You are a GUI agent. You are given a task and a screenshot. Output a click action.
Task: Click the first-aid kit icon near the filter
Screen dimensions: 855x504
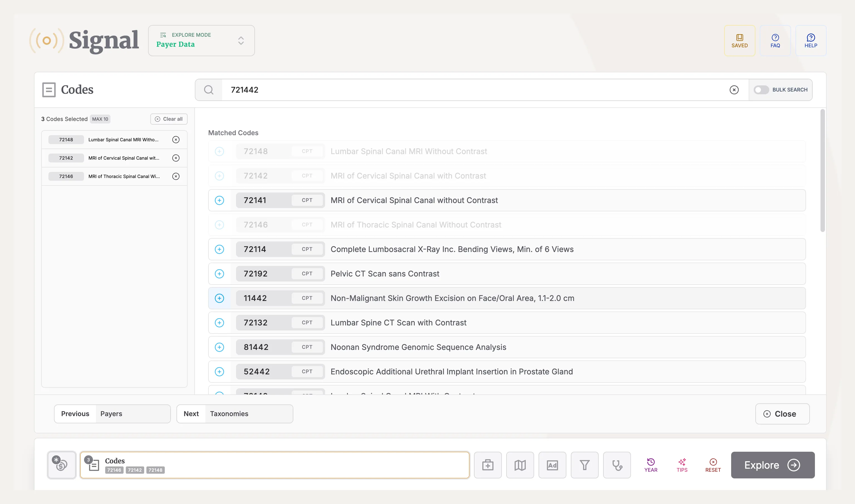point(488,465)
